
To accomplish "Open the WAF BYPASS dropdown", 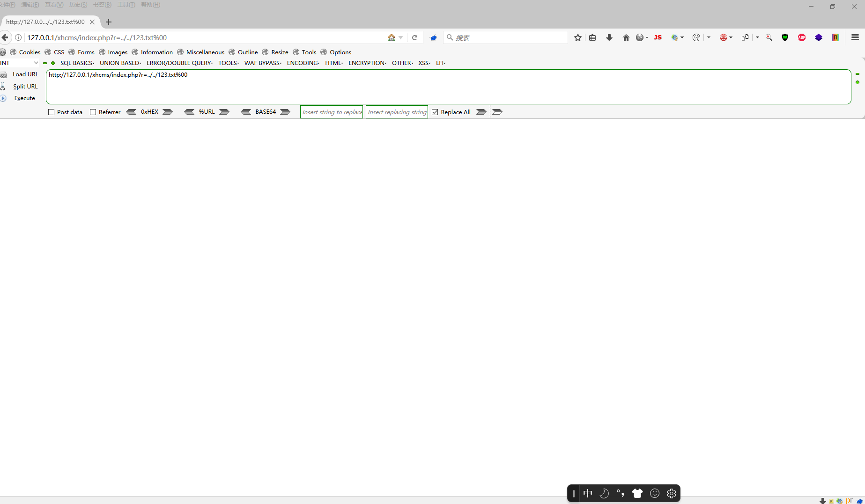I will click(x=262, y=63).
